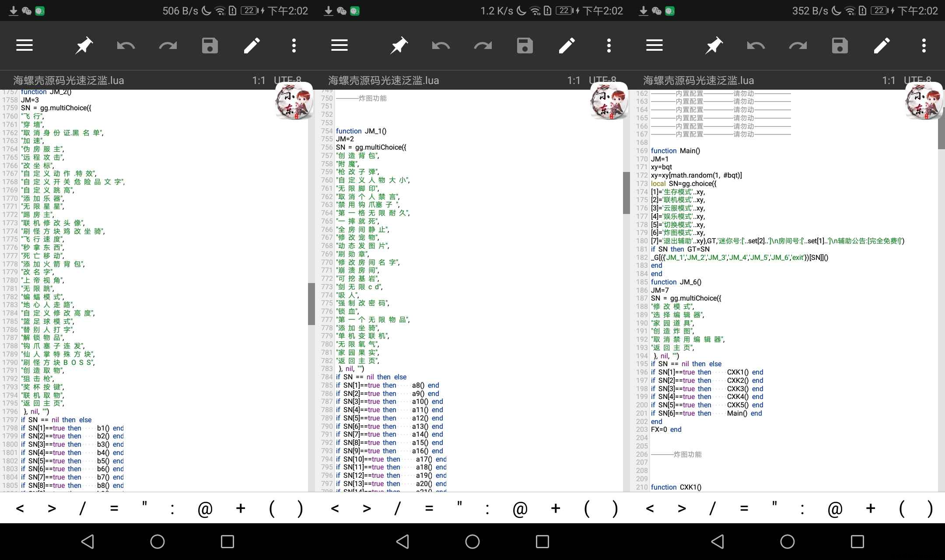Tap the + key in the right symbol bar
The height and width of the screenshot is (560, 945).
point(871,508)
